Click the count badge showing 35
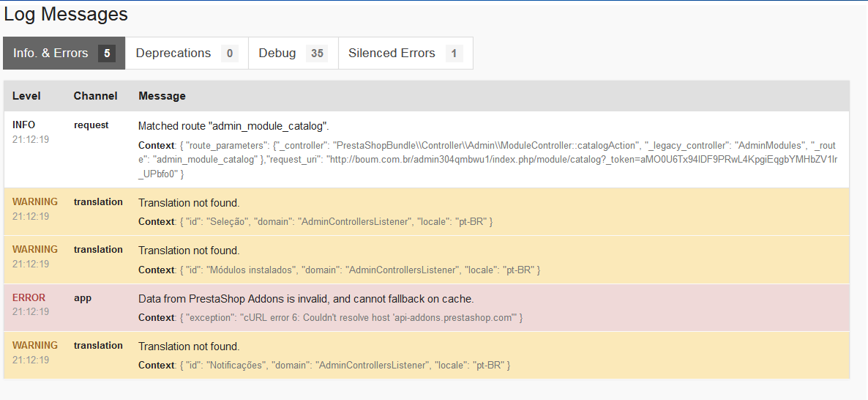This screenshot has height=400, width=868. coord(316,53)
